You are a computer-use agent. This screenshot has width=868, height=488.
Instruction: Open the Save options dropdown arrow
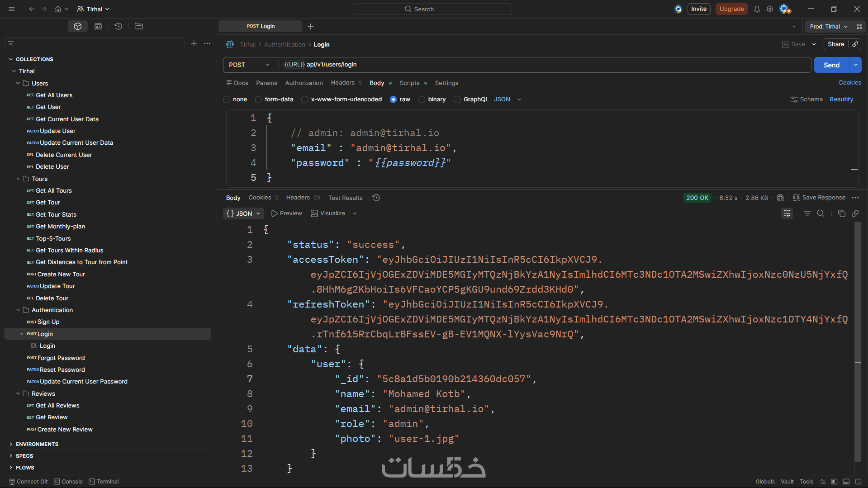[x=814, y=44]
